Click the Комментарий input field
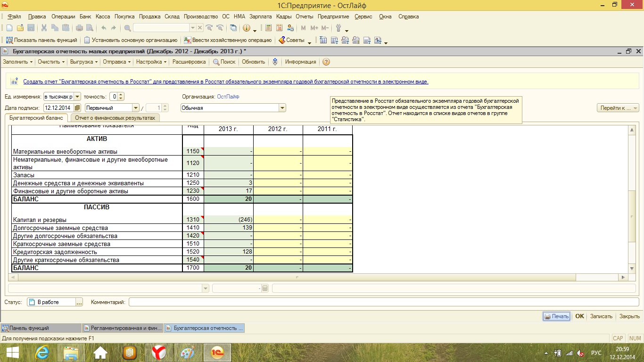 pos(383,302)
